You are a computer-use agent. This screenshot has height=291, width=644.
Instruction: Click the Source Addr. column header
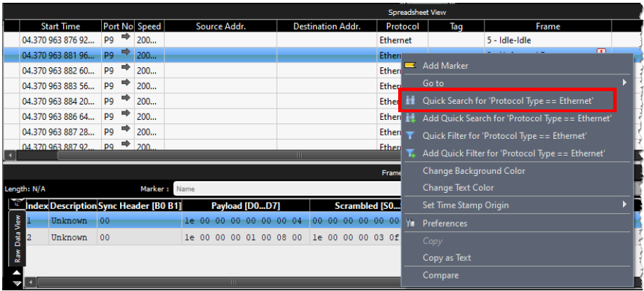click(x=221, y=26)
